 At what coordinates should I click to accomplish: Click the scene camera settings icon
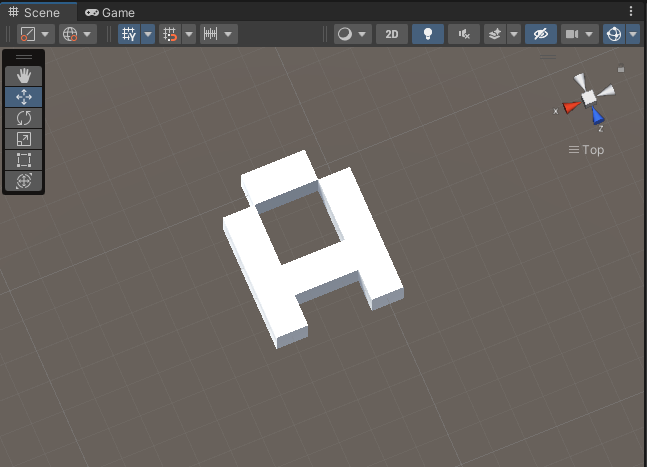[x=571, y=34]
